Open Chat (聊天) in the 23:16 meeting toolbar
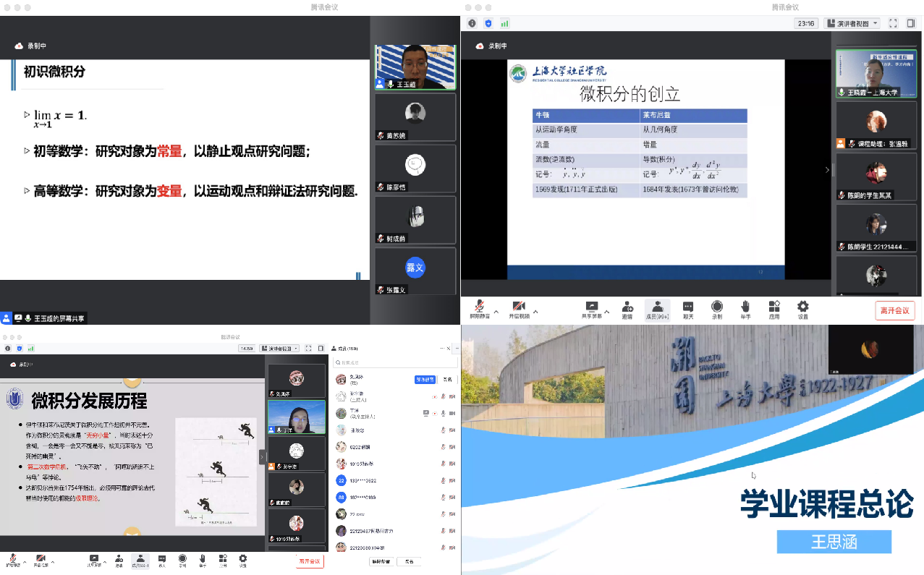924x575 pixels. coord(688,309)
